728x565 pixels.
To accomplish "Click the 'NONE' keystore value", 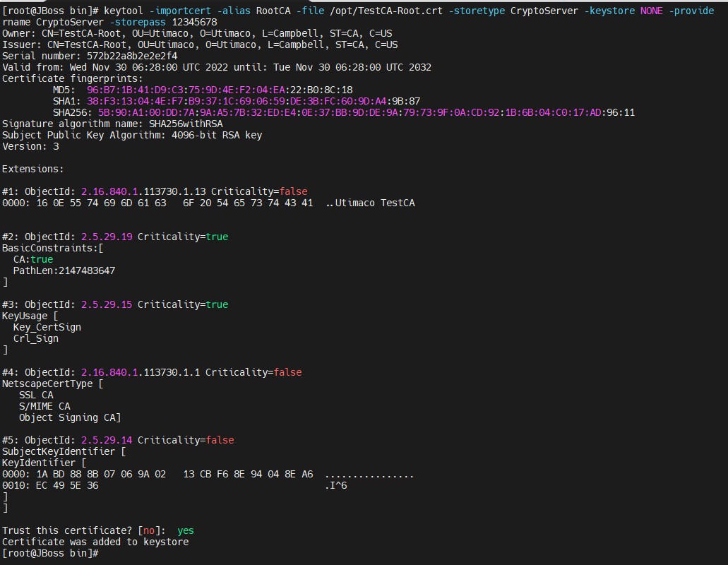I will tap(652, 11).
